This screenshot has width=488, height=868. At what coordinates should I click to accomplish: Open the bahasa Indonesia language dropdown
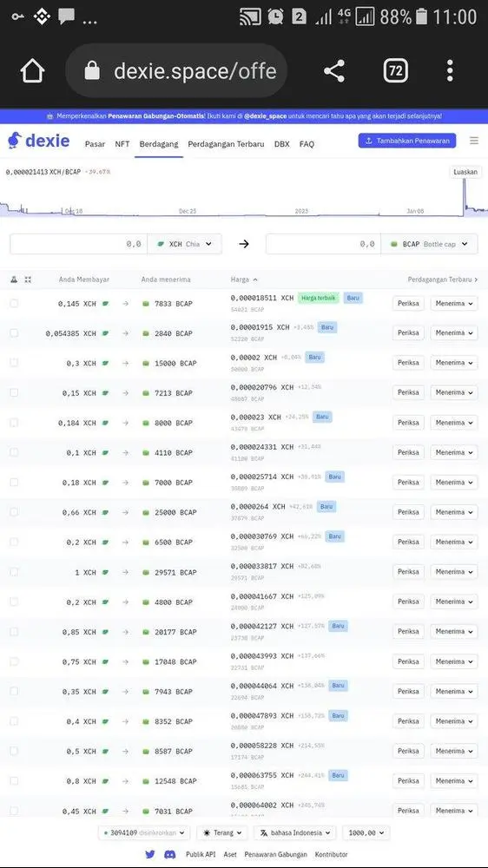(x=294, y=832)
